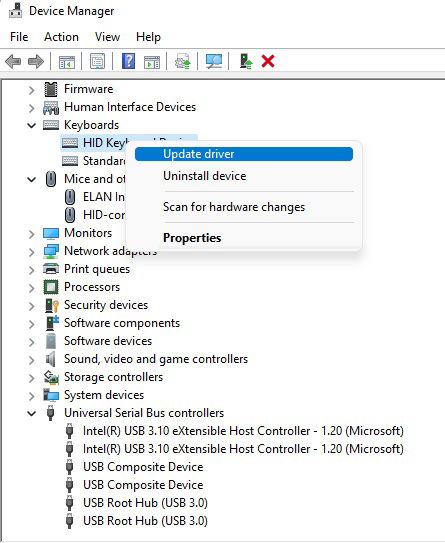The image size is (445, 543).
Task: Select the Sound, video and game controllers item
Action: [156, 359]
